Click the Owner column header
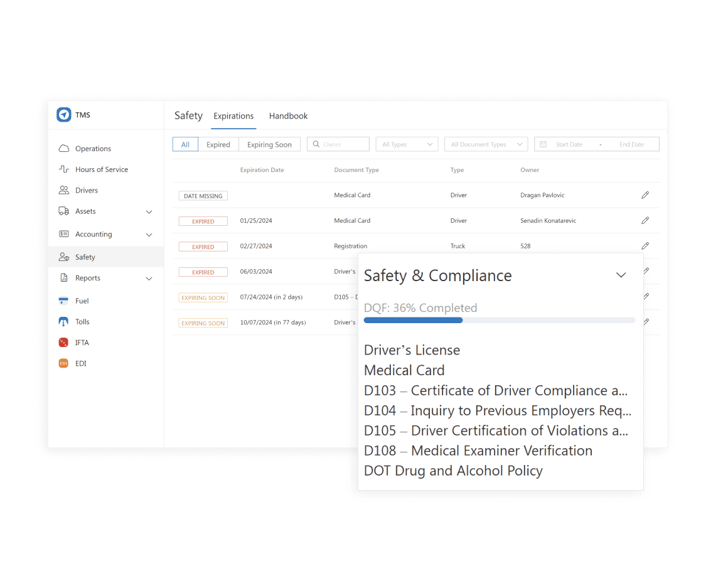 (529, 170)
